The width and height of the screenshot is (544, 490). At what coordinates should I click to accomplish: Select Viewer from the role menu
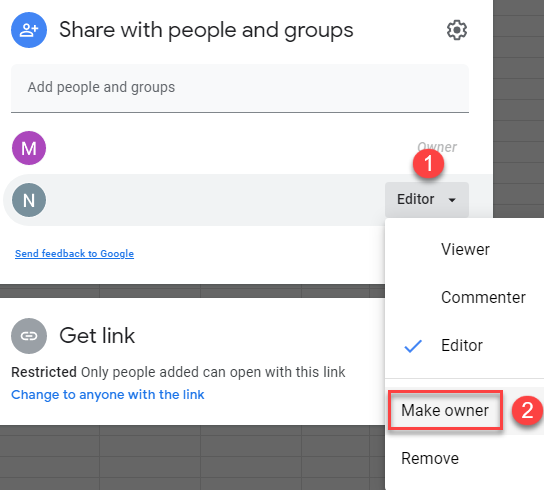465,249
